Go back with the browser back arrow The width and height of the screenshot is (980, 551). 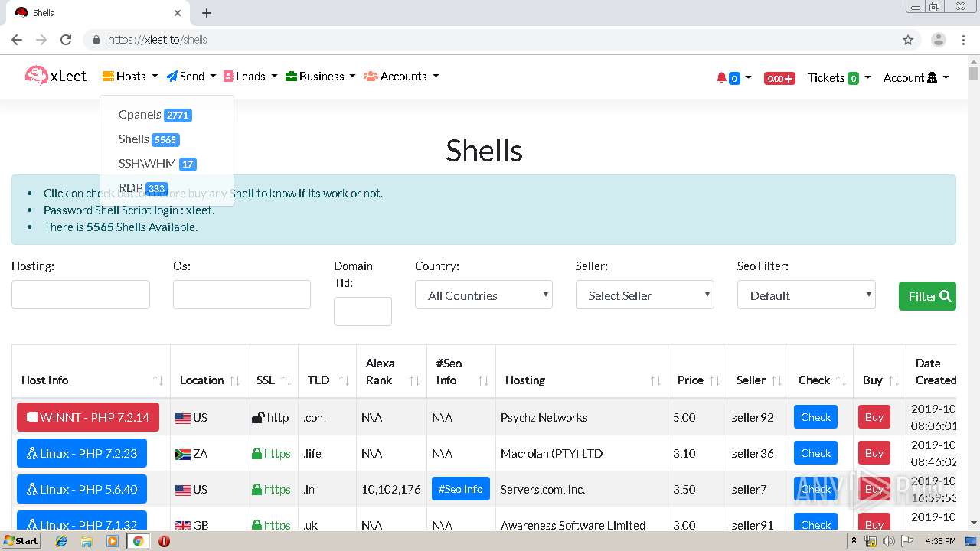pos(17,40)
